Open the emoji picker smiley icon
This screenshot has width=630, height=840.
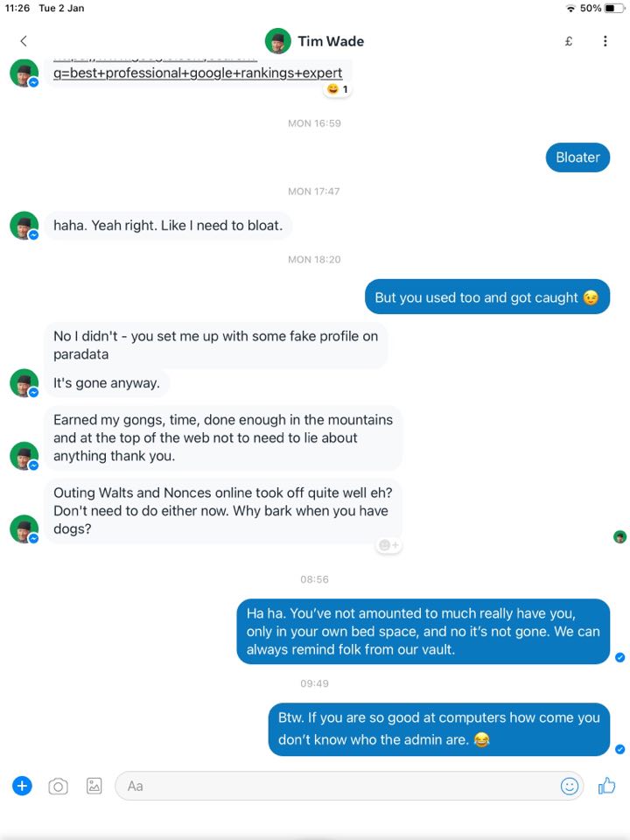[570, 786]
